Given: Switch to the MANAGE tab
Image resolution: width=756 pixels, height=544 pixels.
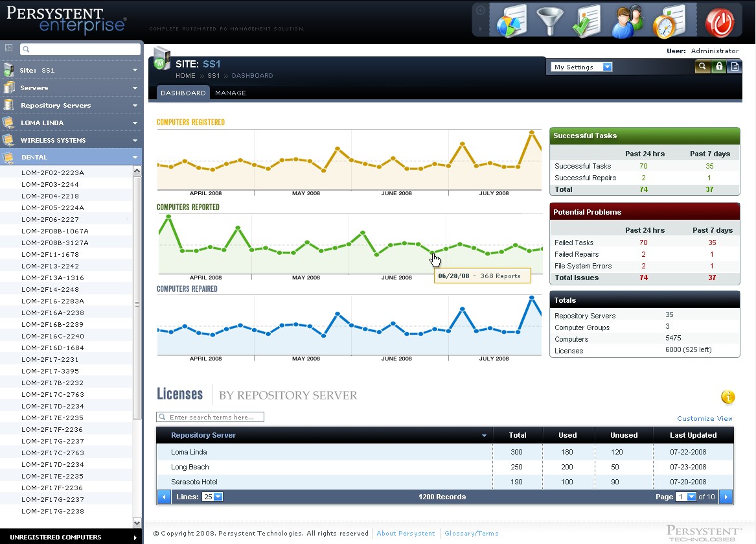Looking at the screenshot, I should point(231,93).
